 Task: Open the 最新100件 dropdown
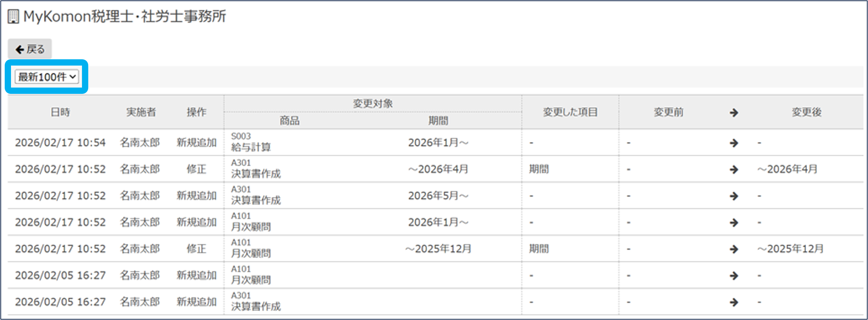click(x=47, y=77)
